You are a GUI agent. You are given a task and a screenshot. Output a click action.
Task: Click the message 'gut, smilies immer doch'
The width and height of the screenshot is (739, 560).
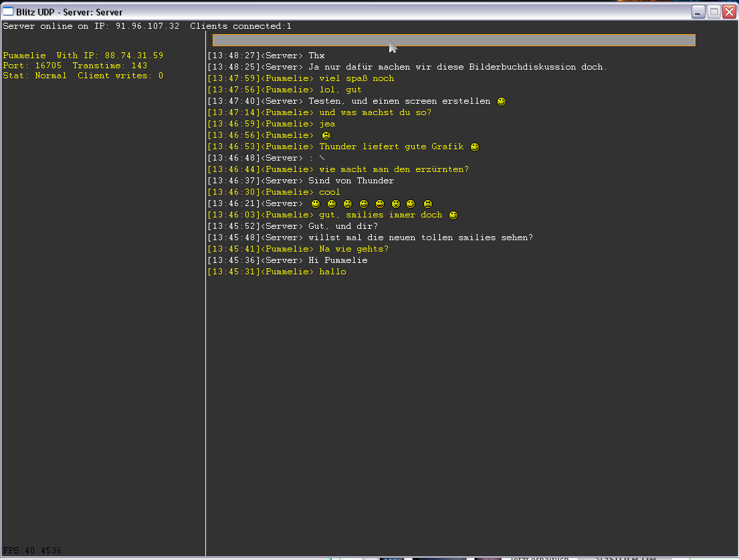(381, 215)
